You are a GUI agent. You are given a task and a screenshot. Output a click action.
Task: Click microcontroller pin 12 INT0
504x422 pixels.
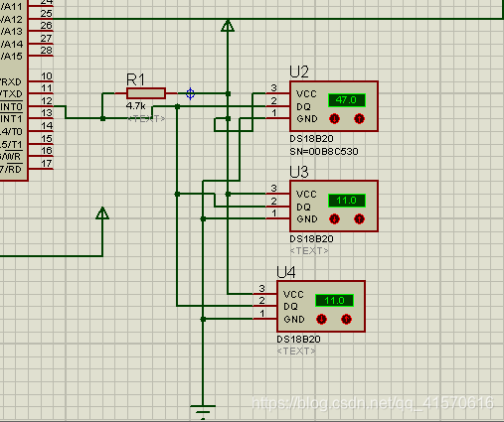(x=41, y=106)
